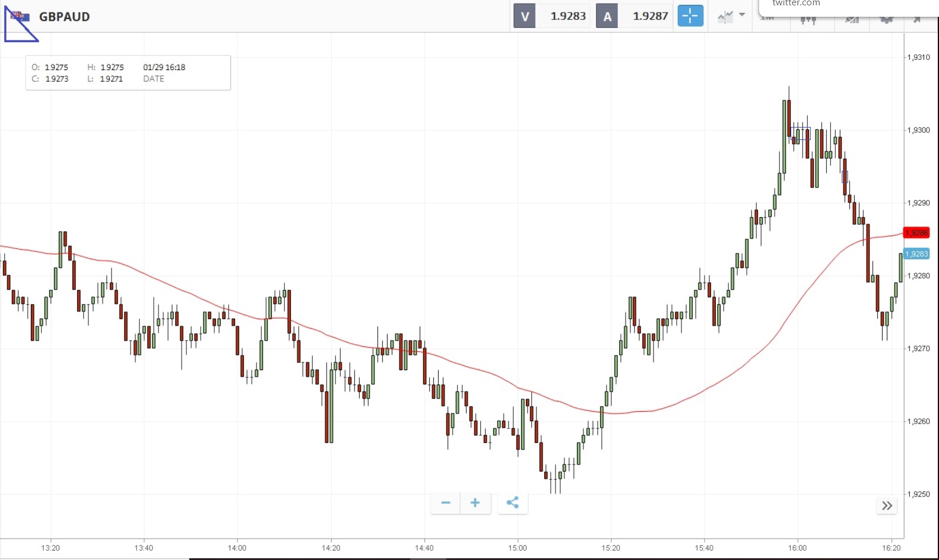Click the high value 1.9275
Viewport: 939px width, 560px height.
112,67
